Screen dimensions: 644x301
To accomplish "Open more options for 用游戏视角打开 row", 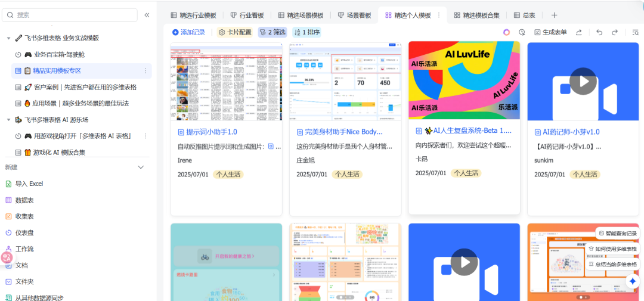I will pos(145,136).
